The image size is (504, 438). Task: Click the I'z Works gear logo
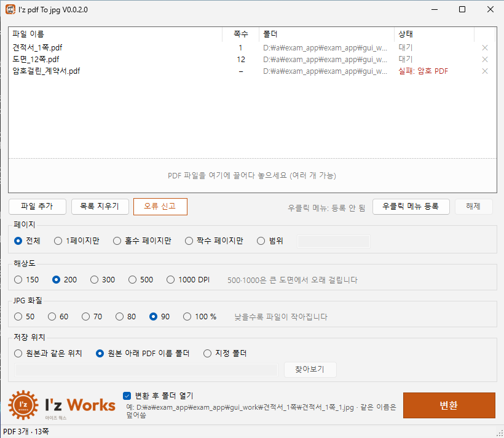point(23,405)
